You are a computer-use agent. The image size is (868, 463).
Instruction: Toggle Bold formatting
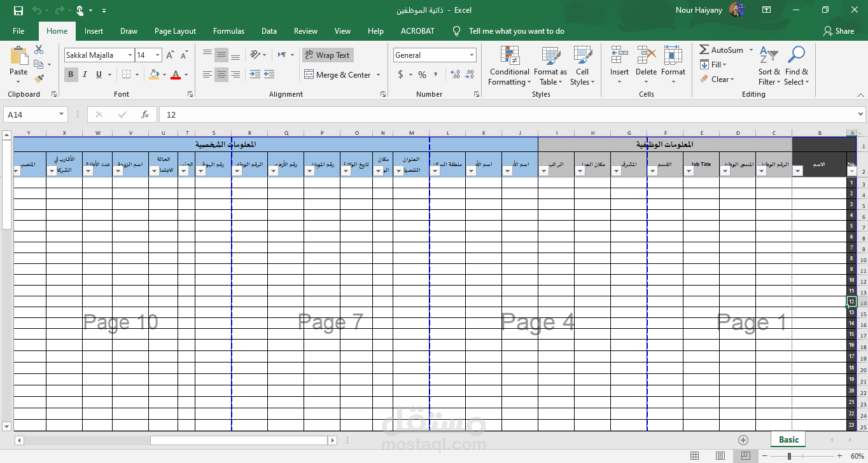[x=71, y=74]
